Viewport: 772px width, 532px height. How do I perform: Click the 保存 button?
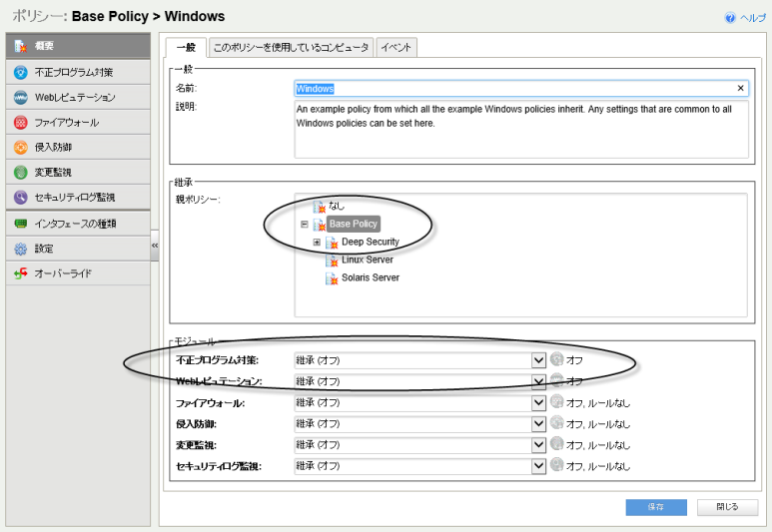coord(656,507)
